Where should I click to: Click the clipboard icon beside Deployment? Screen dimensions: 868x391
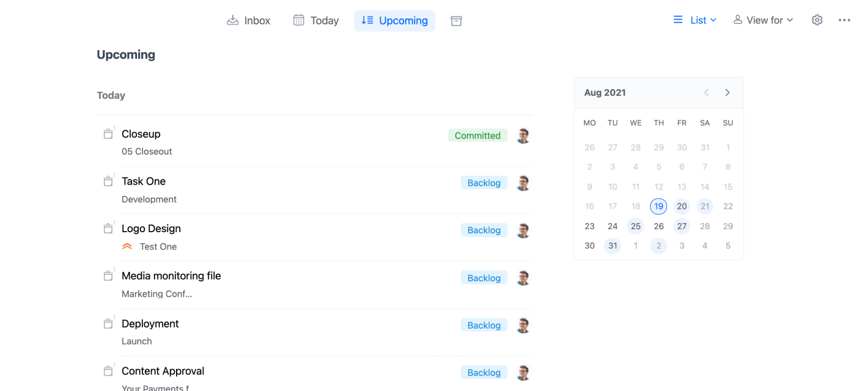tap(108, 324)
